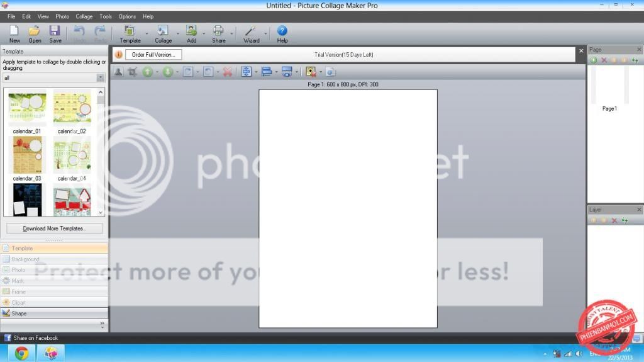Select the calendar_01 template thumbnail

coord(27,108)
